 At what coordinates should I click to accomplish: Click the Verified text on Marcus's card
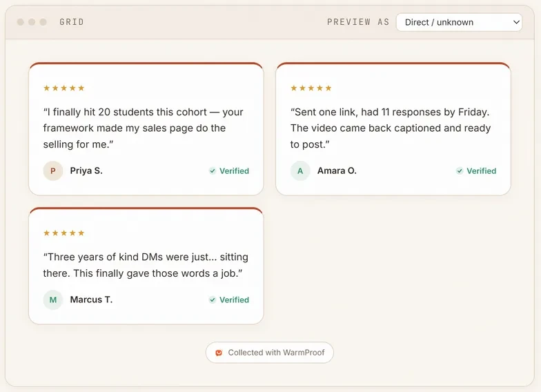pos(235,300)
